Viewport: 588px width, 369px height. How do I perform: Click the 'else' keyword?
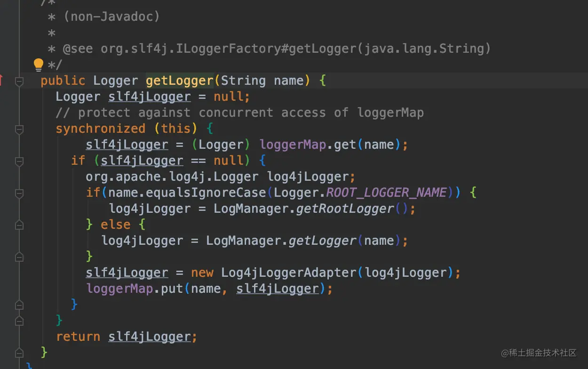[116, 225]
